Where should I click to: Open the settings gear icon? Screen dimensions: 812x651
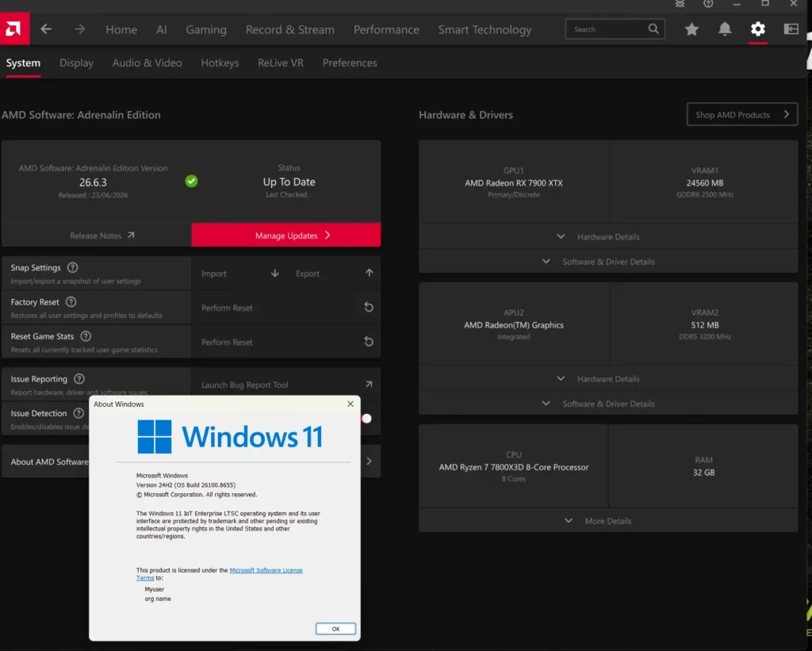coord(757,29)
